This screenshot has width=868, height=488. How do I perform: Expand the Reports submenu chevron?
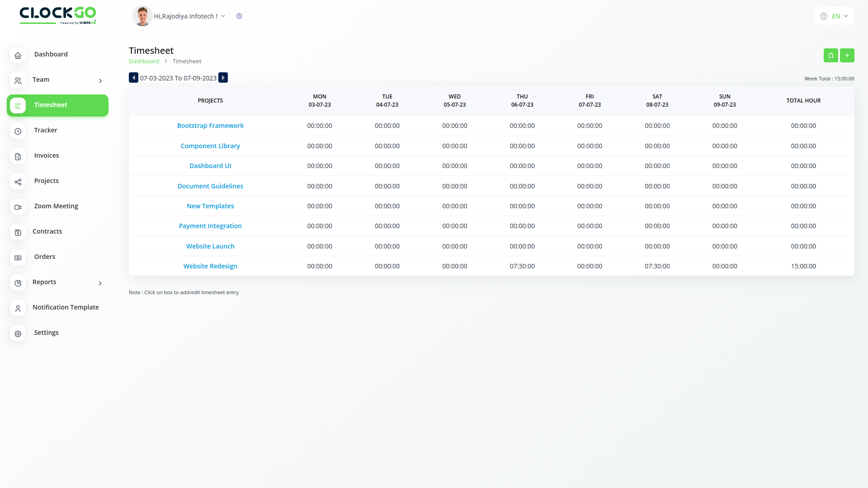pos(100,283)
